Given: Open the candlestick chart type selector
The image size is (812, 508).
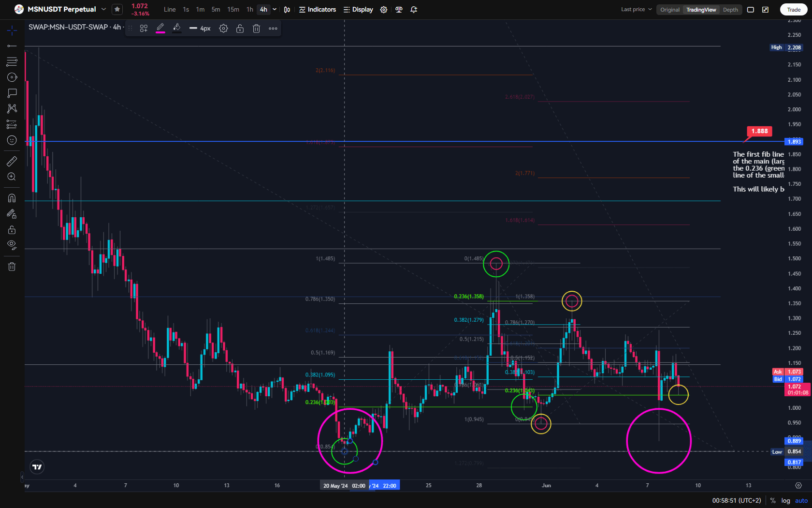Looking at the screenshot, I should point(287,10).
